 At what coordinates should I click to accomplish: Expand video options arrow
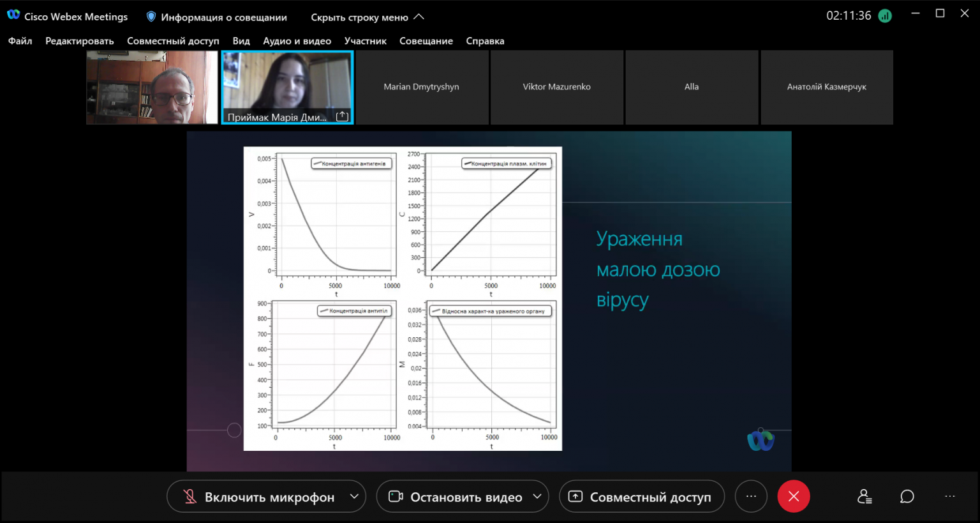click(537, 496)
